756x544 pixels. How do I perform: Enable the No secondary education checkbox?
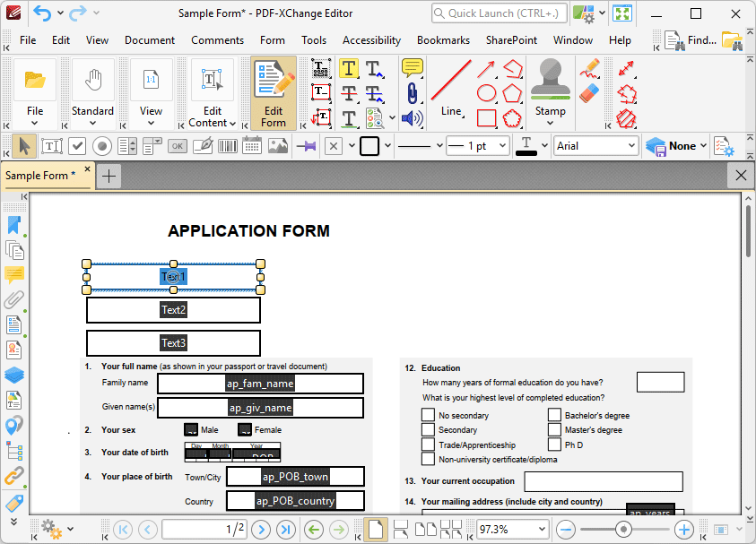click(429, 414)
